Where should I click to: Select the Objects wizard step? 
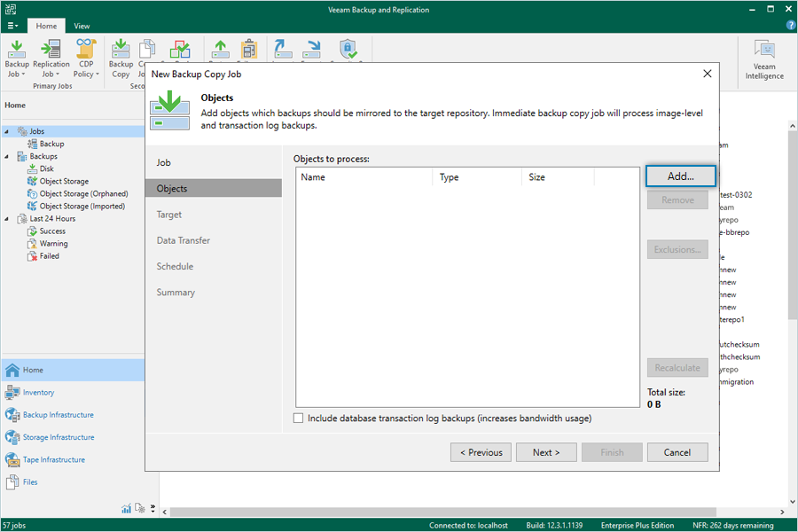tap(213, 188)
